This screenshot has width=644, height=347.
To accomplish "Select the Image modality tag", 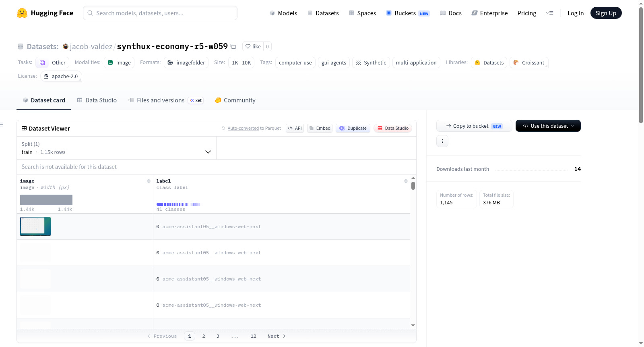I will pos(119,62).
